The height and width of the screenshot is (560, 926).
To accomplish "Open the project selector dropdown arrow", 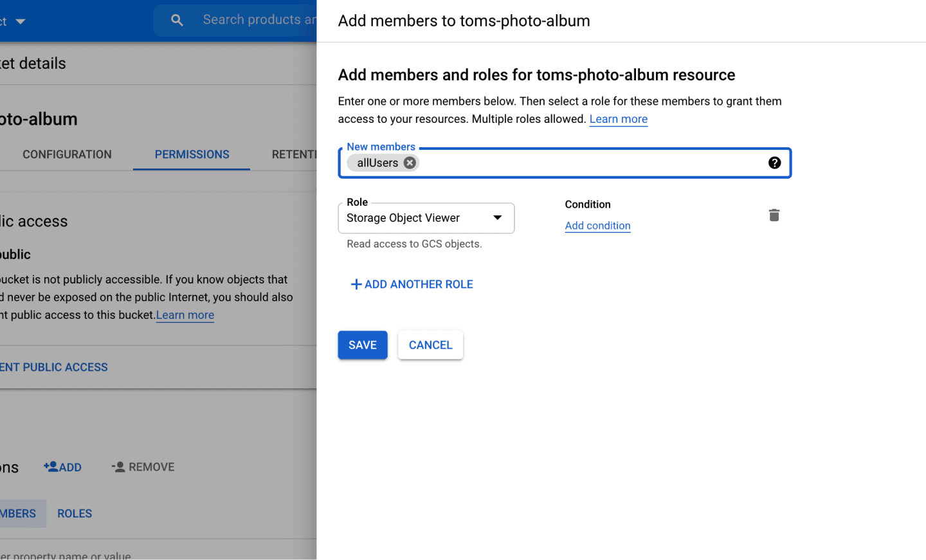I will coord(21,21).
